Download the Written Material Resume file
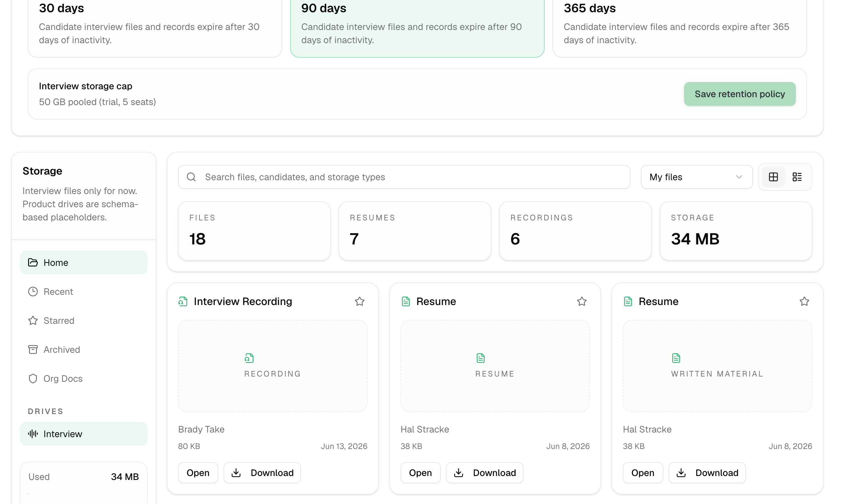The height and width of the screenshot is (504, 842). coord(707,472)
